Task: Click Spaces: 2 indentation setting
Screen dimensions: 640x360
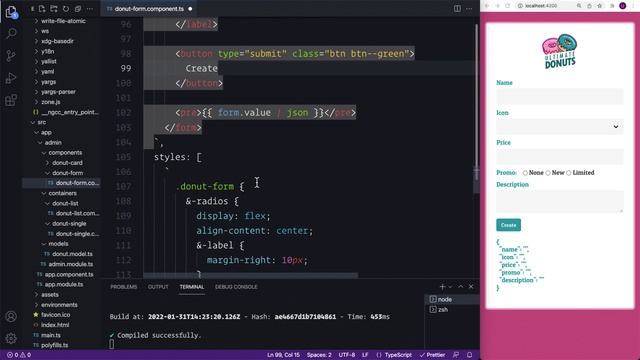Action: [319, 355]
